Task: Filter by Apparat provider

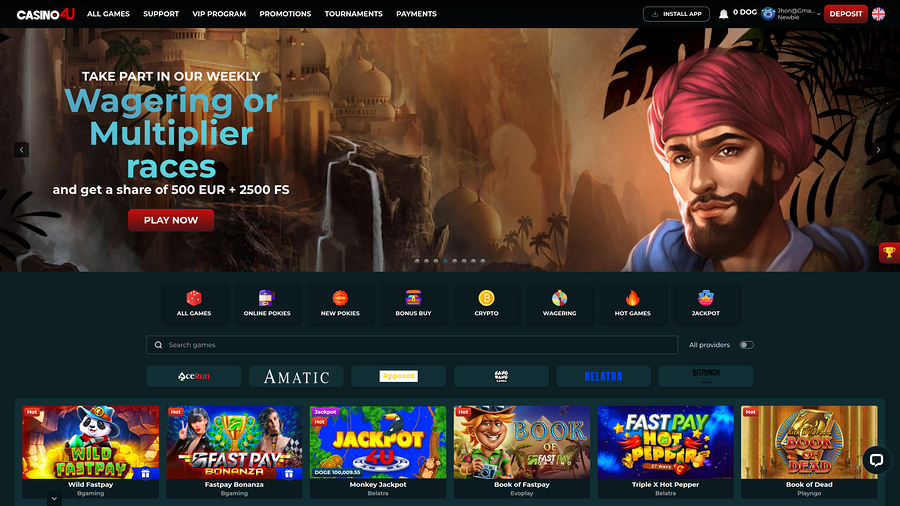Action: [x=398, y=376]
